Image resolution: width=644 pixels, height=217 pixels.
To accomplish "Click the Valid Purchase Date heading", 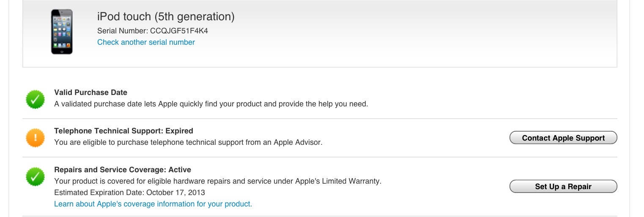I will coord(90,92).
